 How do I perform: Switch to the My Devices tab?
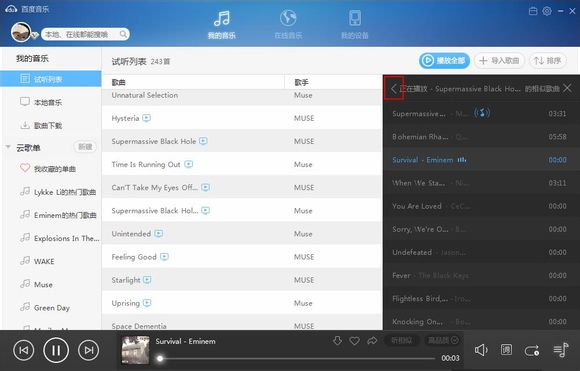[x=354, y=24]
